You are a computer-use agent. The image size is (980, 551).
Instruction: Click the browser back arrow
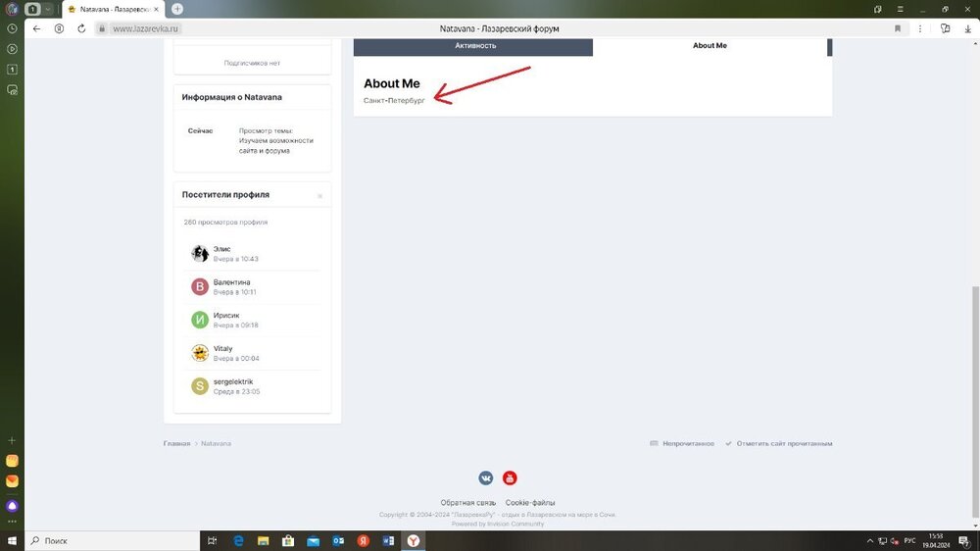(x=37, y=28)
